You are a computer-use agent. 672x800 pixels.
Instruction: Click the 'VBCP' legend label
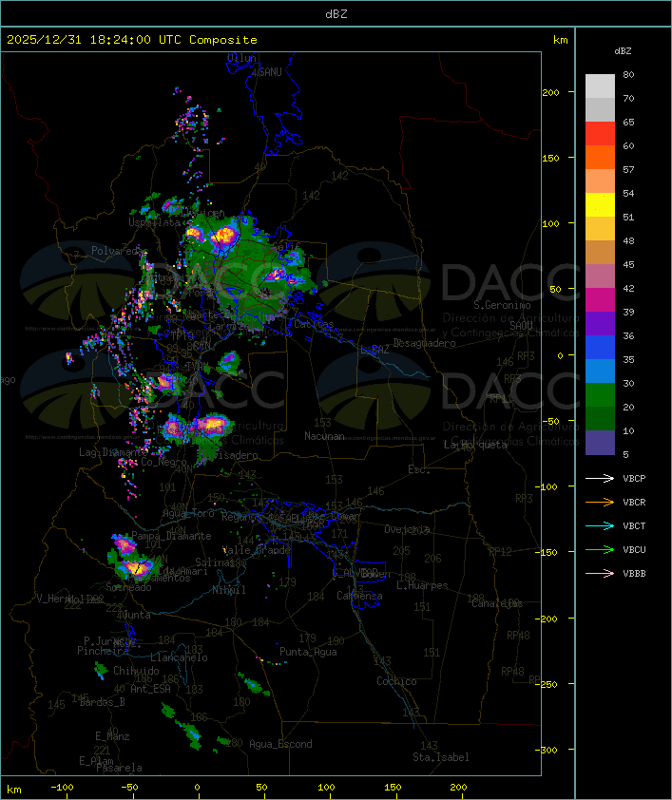(x=634, y=479)
